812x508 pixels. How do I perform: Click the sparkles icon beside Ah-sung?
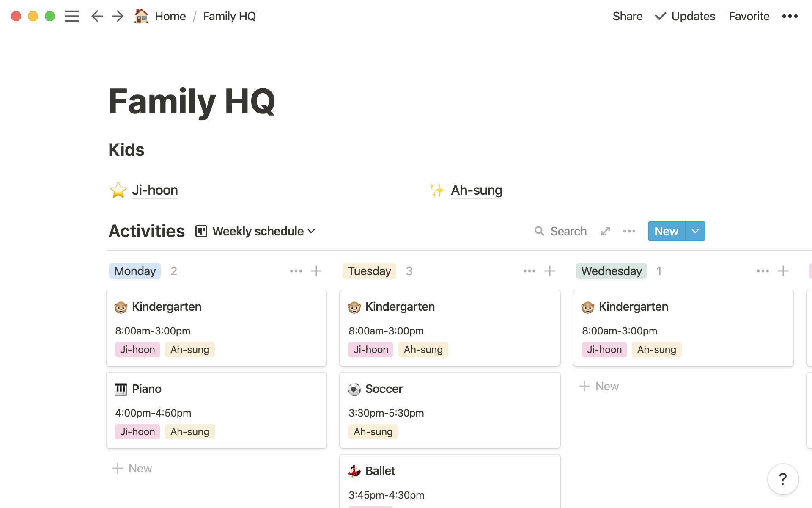coord(437,190)
